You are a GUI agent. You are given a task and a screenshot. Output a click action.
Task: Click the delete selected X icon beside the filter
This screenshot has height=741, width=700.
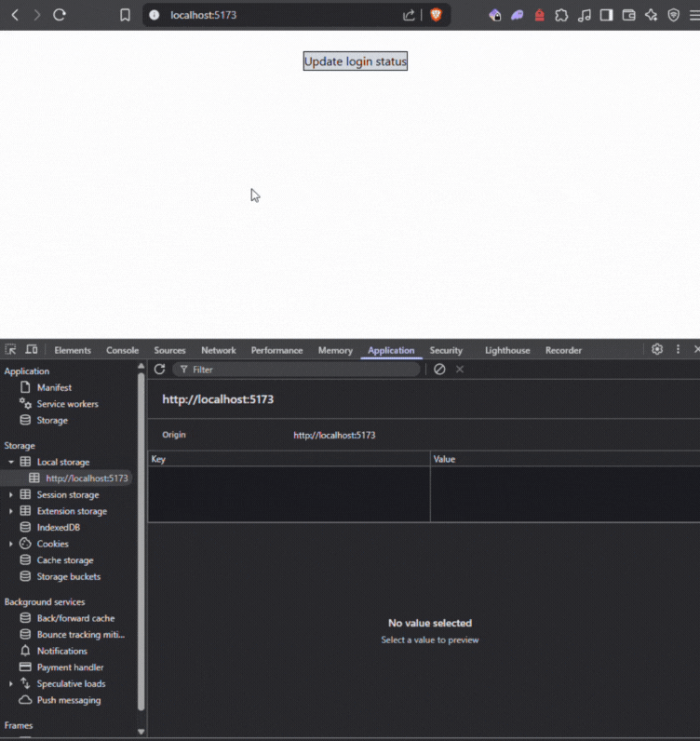click(460, 369)
